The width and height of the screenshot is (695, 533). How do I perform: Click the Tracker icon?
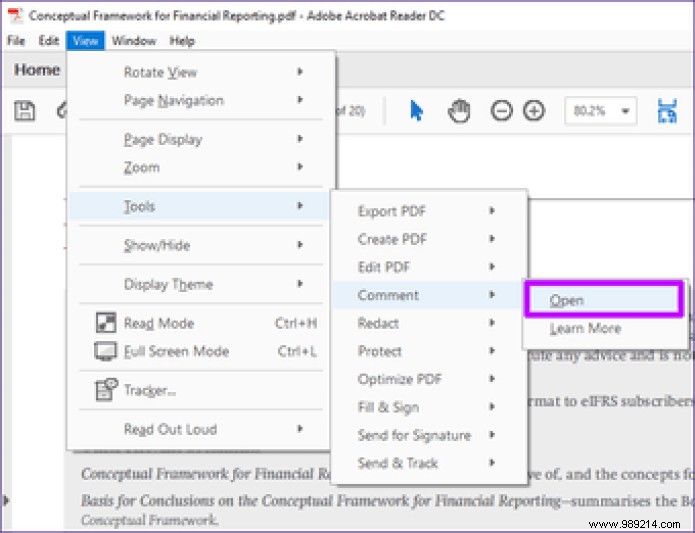(x=106, y=390)
